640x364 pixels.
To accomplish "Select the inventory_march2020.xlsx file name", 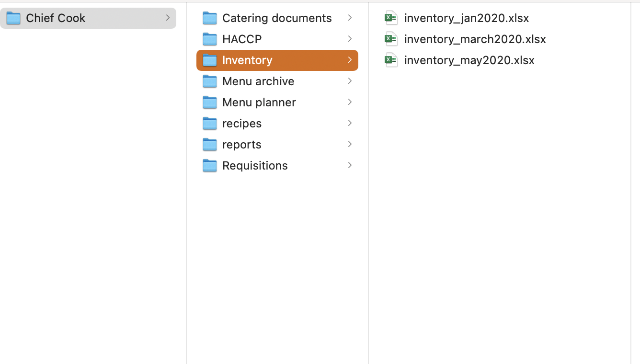I will click(475, 39).
